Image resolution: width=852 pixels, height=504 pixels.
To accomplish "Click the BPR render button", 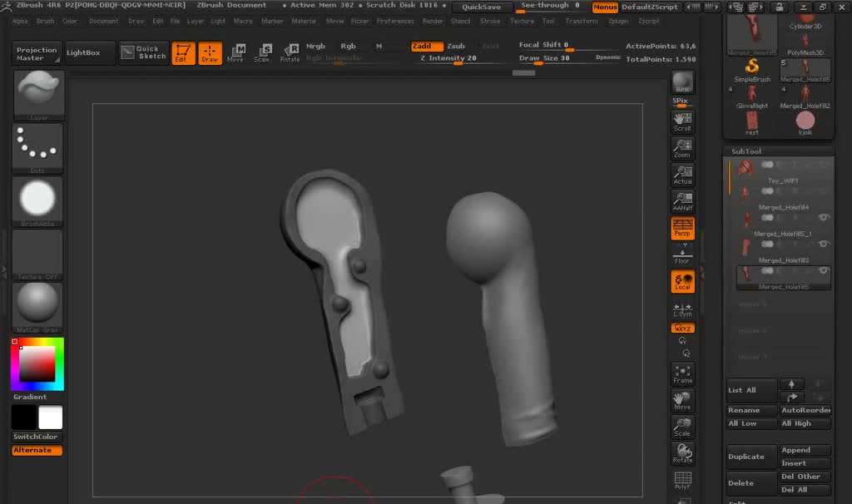I will [682, 82].
